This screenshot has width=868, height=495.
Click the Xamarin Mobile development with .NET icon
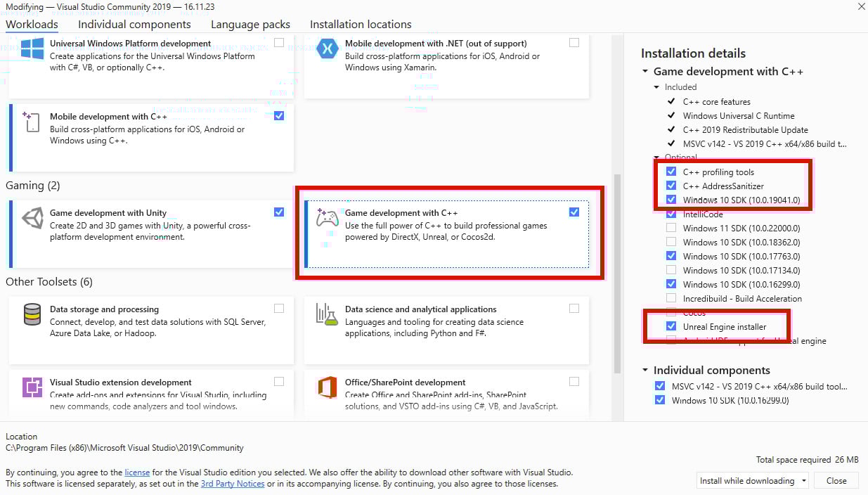click(x=328, y=50)
